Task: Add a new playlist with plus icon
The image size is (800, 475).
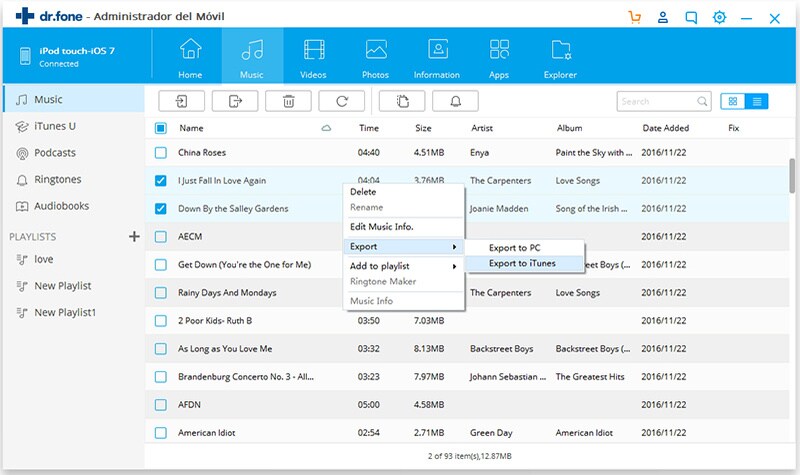Action: tap(134, 236)
